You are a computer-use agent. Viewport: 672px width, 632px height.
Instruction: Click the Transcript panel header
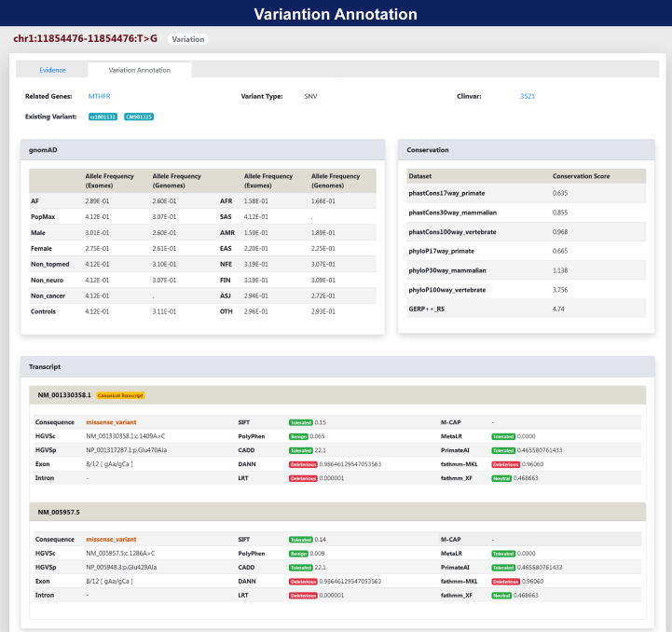tap(337, 367)
